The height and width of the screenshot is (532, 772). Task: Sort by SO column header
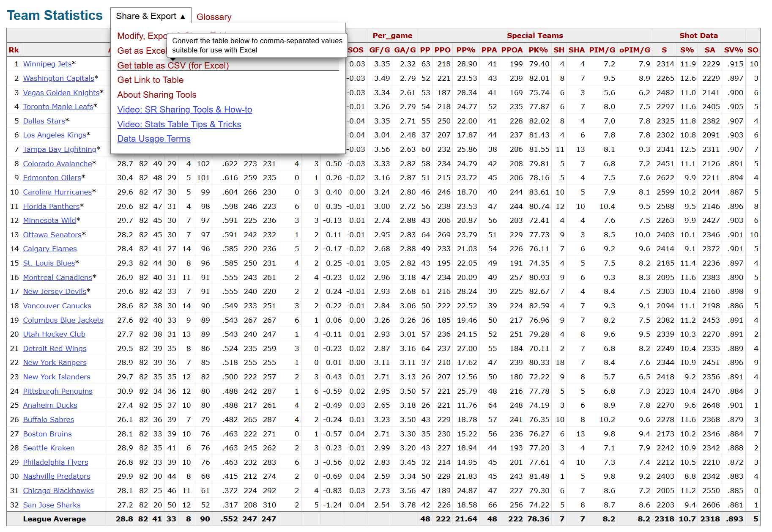click(x=753, y=50)
